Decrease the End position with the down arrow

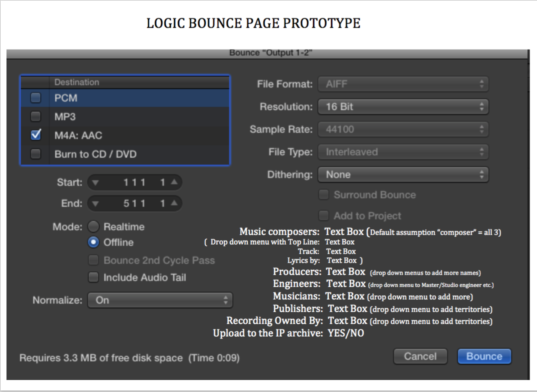[x=95, y=203]
